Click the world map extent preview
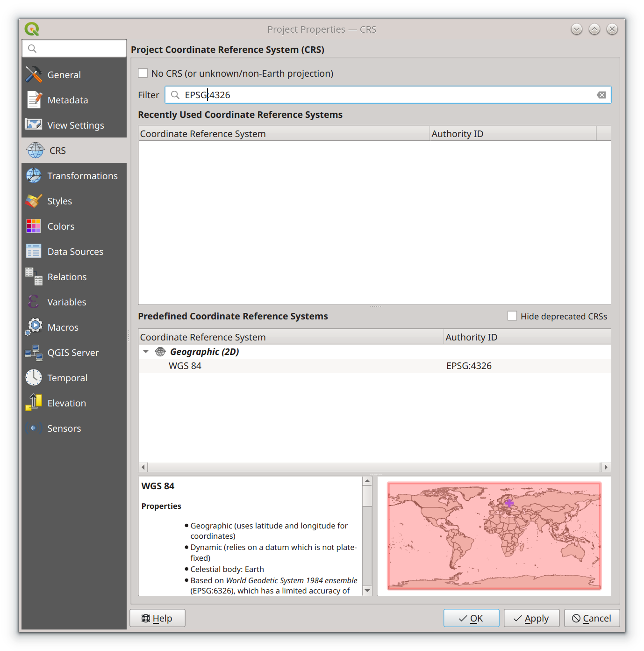This screenshot has height=651, width=644. coord(494,535)
